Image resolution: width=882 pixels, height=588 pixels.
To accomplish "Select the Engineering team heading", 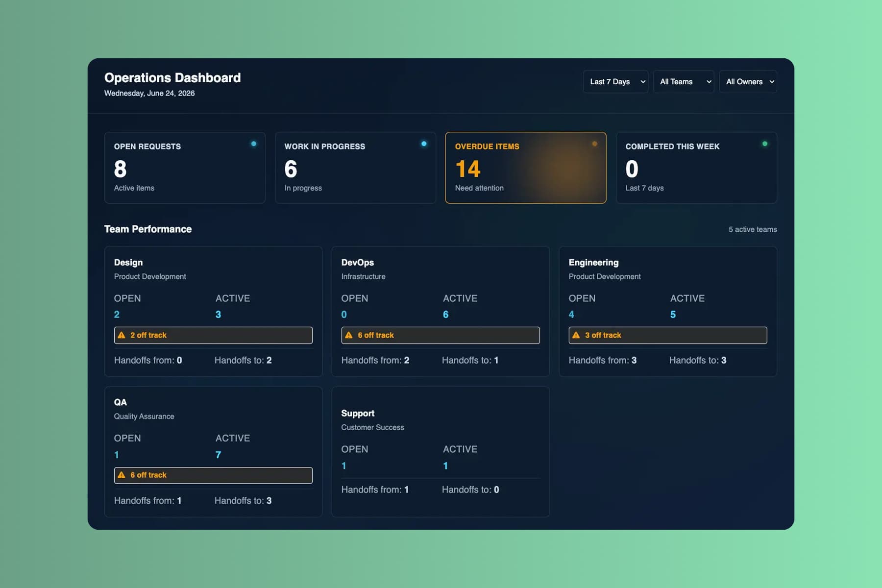I will point(593,263).
